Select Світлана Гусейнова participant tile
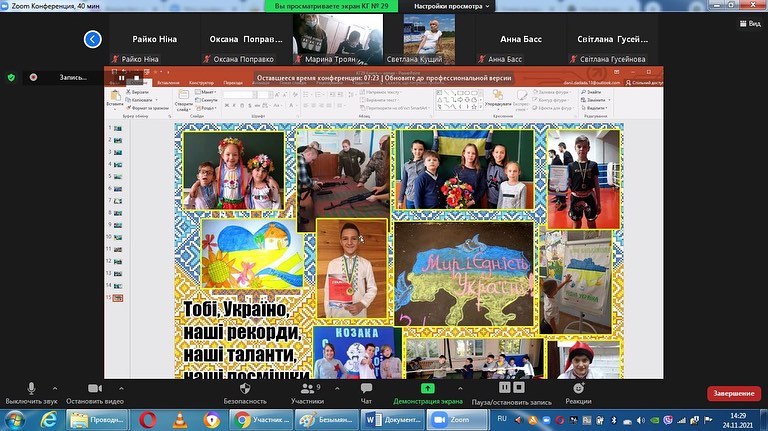Screen dimensions: 768x431 (x=612, y=39)
